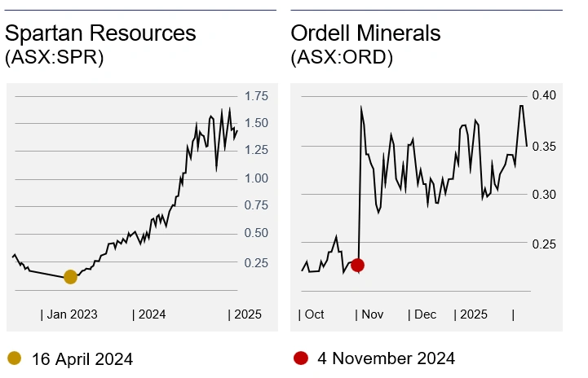Click the 2025 label on Spartan chart axis
The image size is (588, 378).
[245, 314]
